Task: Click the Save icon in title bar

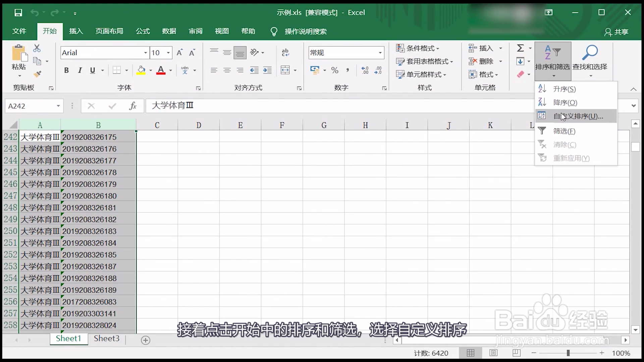Action: click(x=18, y=13)
